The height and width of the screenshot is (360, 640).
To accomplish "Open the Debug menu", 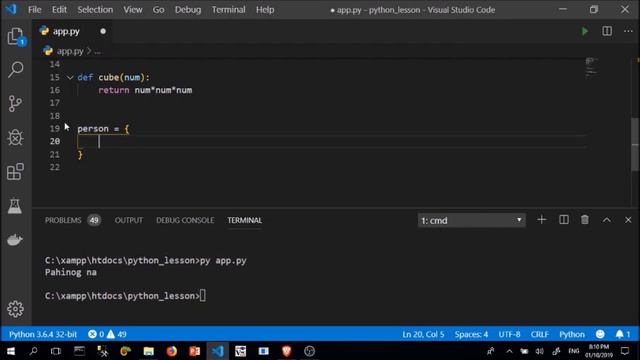I will pyautogui.click(x=188, y=9).
